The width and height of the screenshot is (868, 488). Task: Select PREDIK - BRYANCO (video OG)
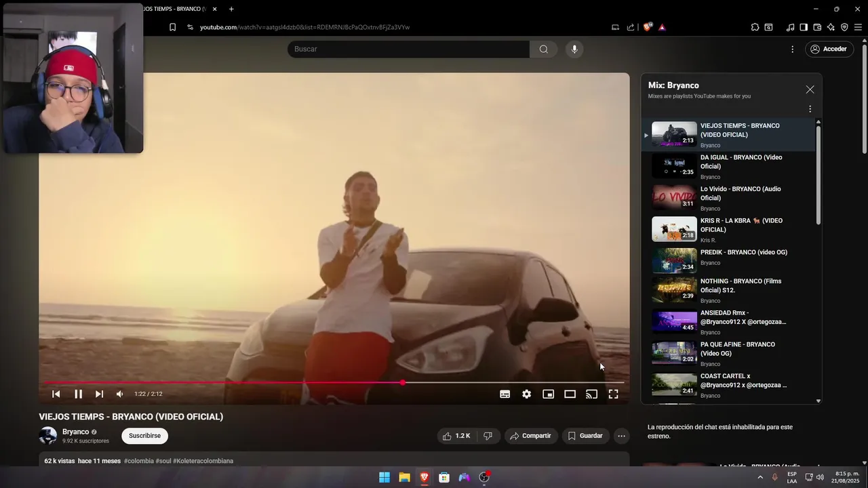point(728,261)
